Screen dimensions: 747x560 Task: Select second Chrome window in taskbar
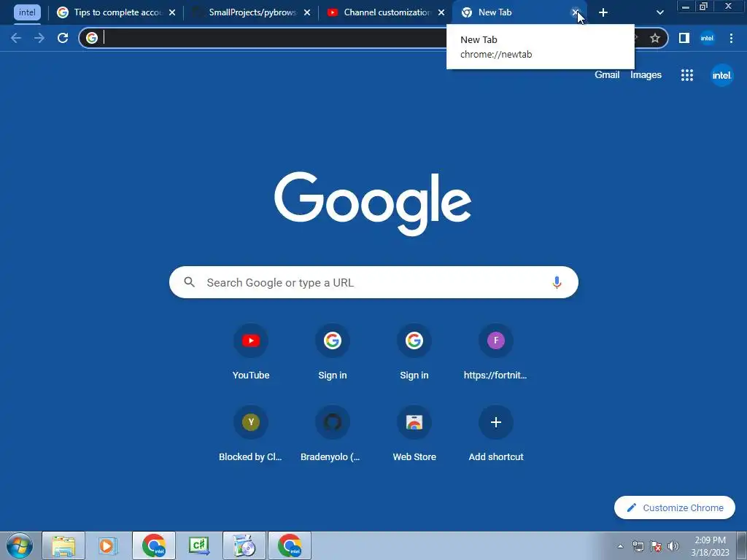point(290,545)
